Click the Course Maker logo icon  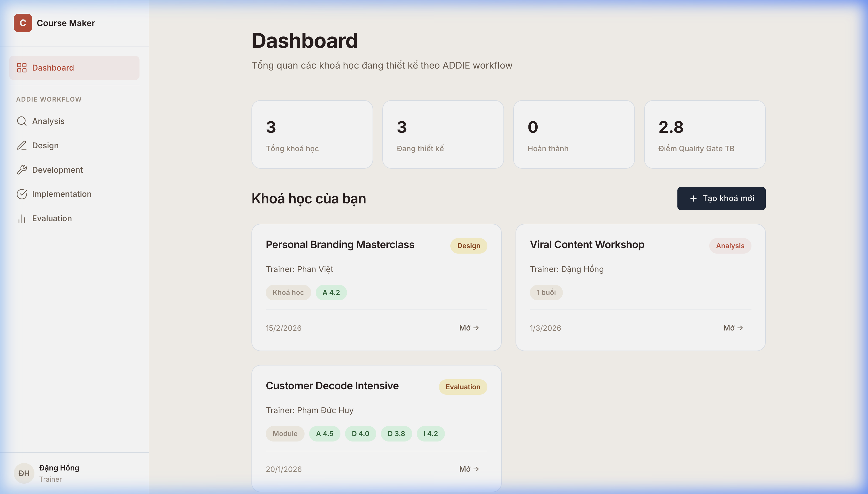(23, 23)
